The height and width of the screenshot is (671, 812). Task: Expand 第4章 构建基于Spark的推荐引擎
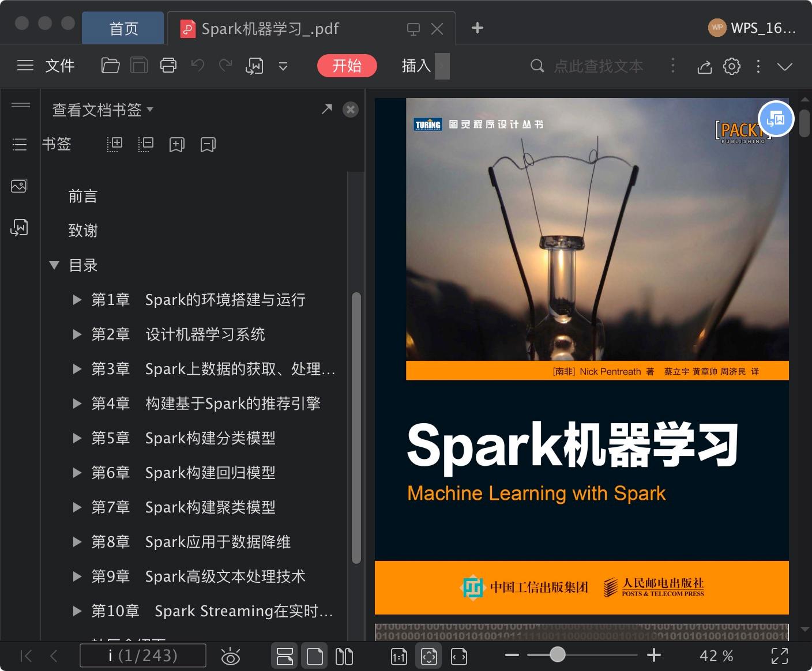[x=77, y=404]
